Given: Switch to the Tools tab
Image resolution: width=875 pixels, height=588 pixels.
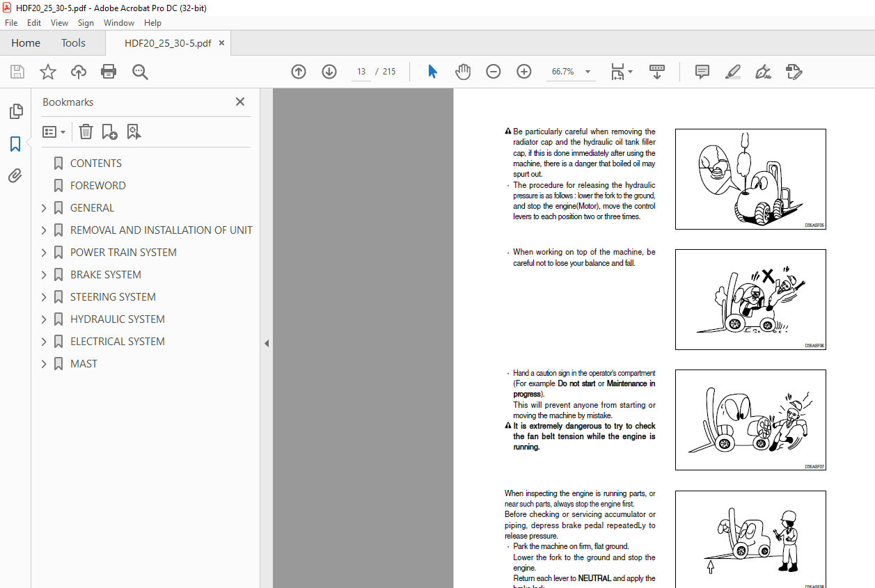Looking at the screenshot, I should (x=73, y=43).
